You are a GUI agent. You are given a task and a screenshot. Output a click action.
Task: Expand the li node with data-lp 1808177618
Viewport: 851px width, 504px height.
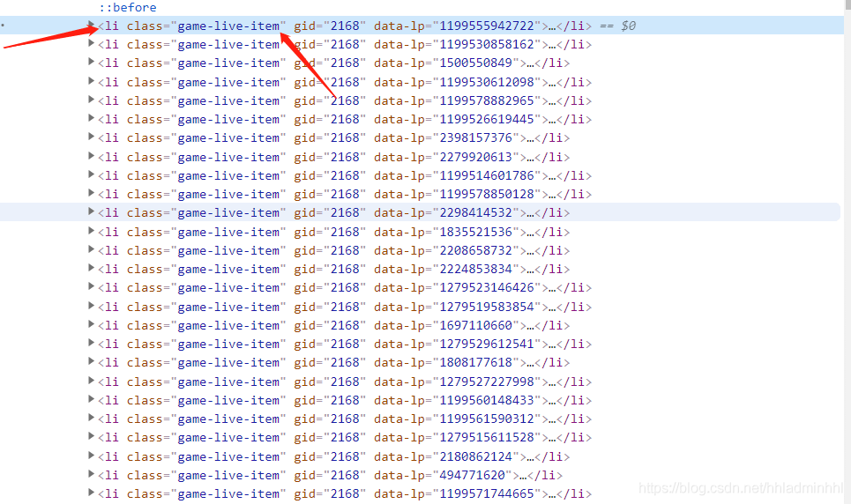[x=91, y=361]
